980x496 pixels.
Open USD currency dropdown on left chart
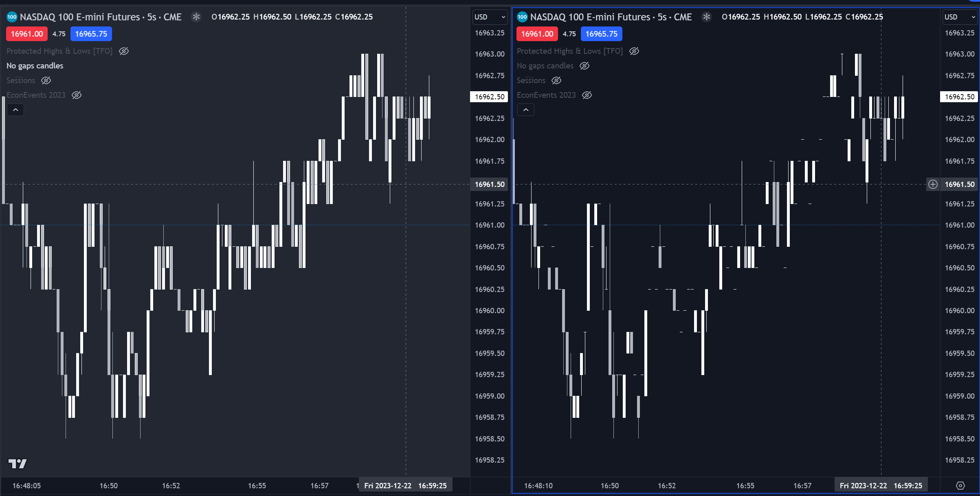[x=490, y=17]
